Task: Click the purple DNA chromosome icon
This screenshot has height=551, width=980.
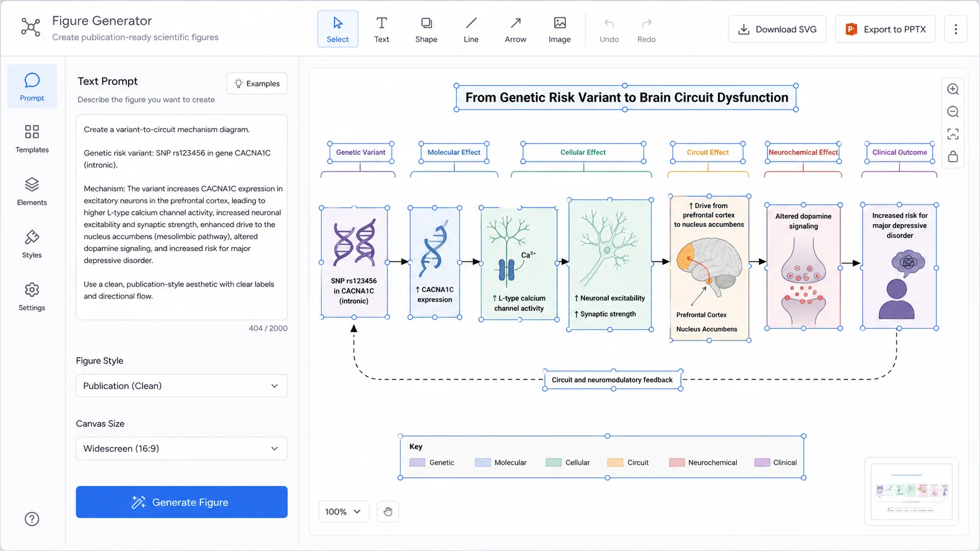Action: (x=354, y=243)
